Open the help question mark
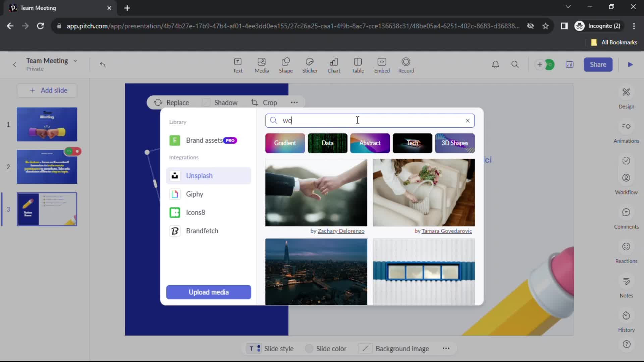 [626, 344]
